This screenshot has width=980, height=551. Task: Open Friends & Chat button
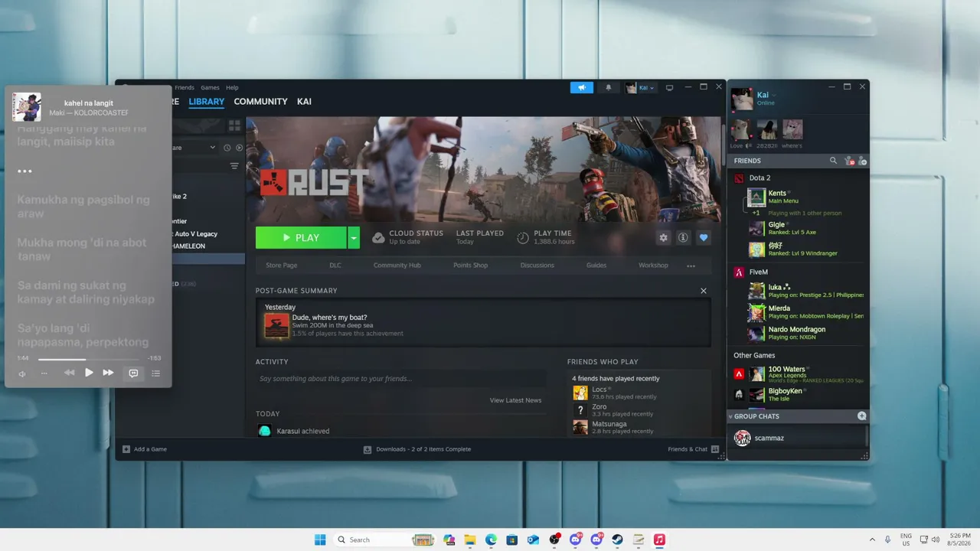coord(694,449)
